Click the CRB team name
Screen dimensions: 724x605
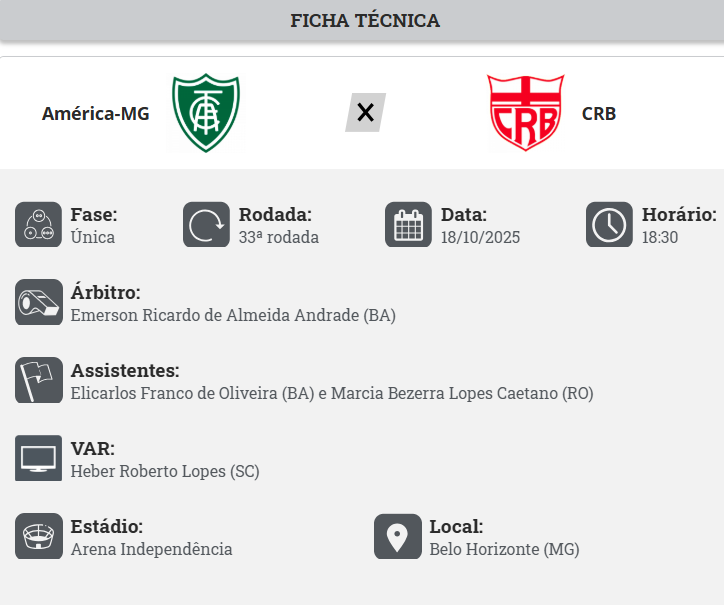click(599, 114)
